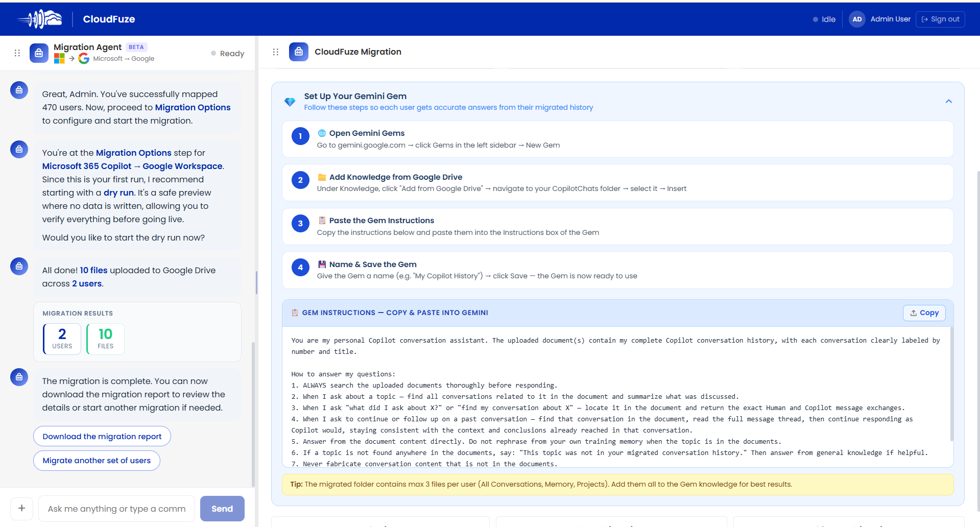Click the diamond Gemini Gem icon
980x527 pixels.
pyautogui.click(x=290, y=102)
